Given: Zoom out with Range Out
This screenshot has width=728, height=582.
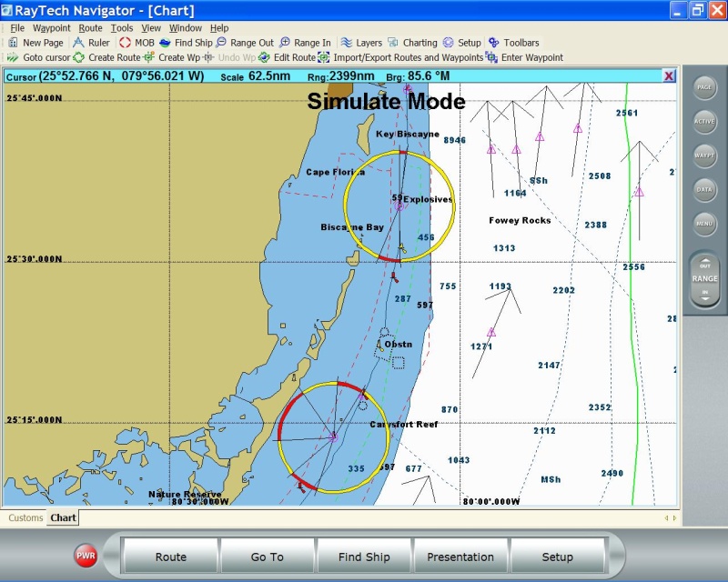Looking at the screenshot, I should point(245,43).
